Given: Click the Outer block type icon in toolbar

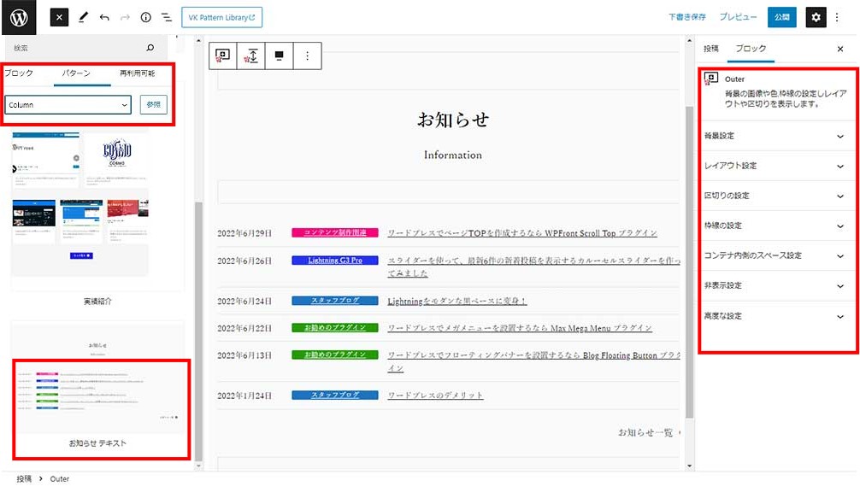Looking at the screenshot, I should click(x=222, y=56).
